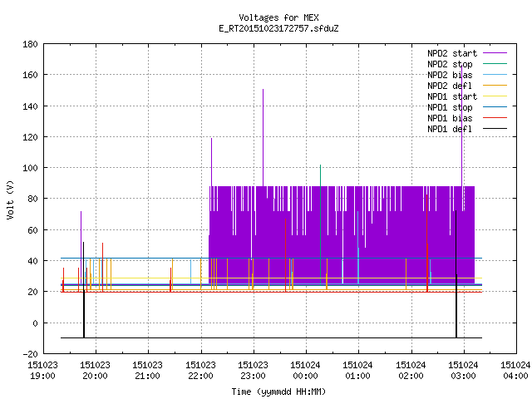
Task: Click the 180 y-axis tick label
Action: pos(30,44)
